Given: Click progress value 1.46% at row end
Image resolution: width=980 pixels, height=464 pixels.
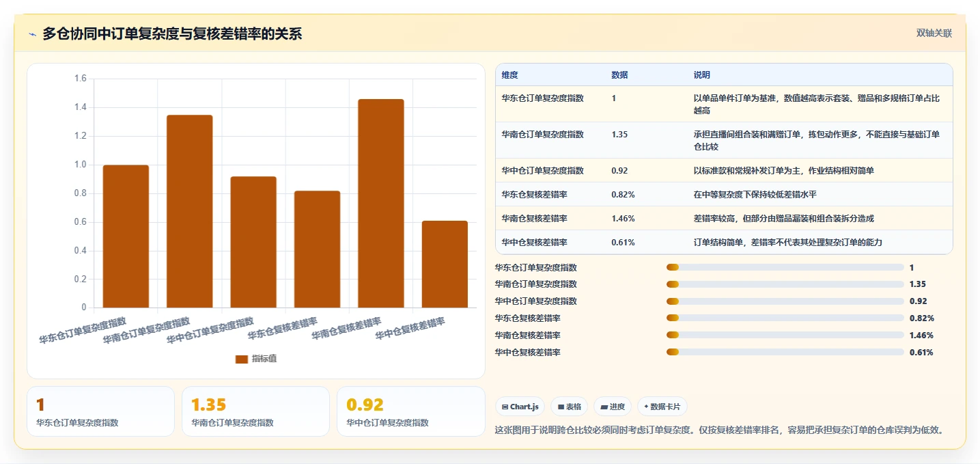Looking at the screenshot, I should point(921,335).
